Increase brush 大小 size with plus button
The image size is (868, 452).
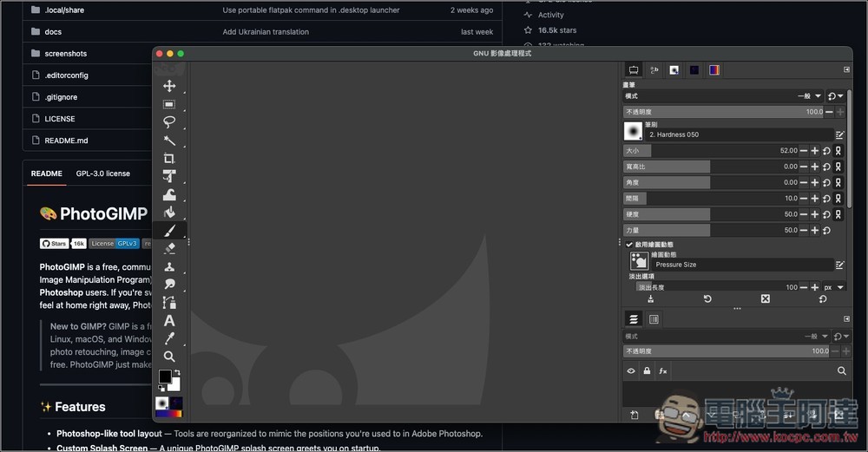click(815, 150)
